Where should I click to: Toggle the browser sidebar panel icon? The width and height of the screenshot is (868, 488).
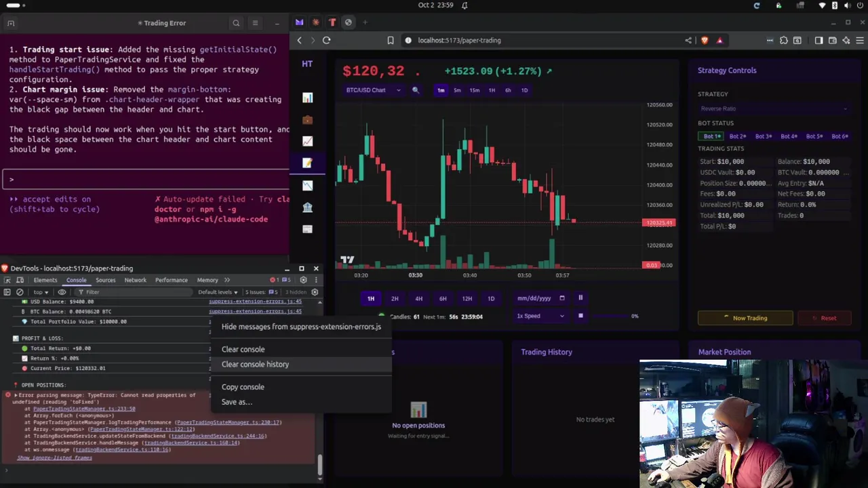coord(818,40)
